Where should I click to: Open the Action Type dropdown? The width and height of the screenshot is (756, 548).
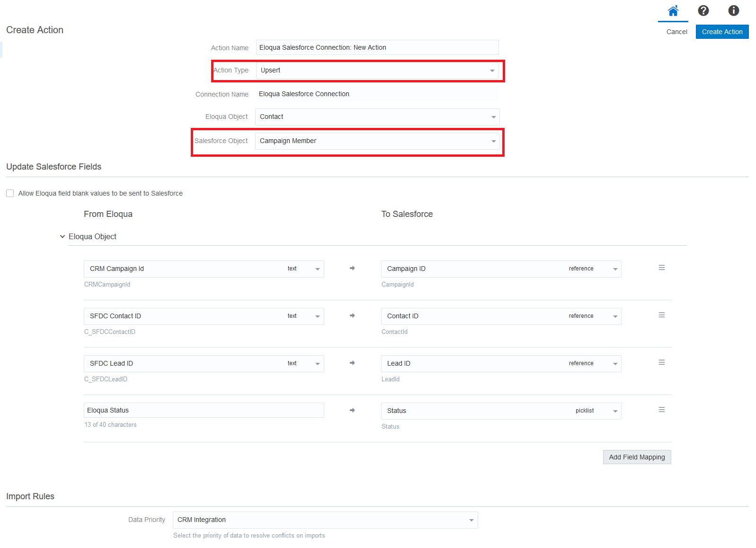[377, 71]
